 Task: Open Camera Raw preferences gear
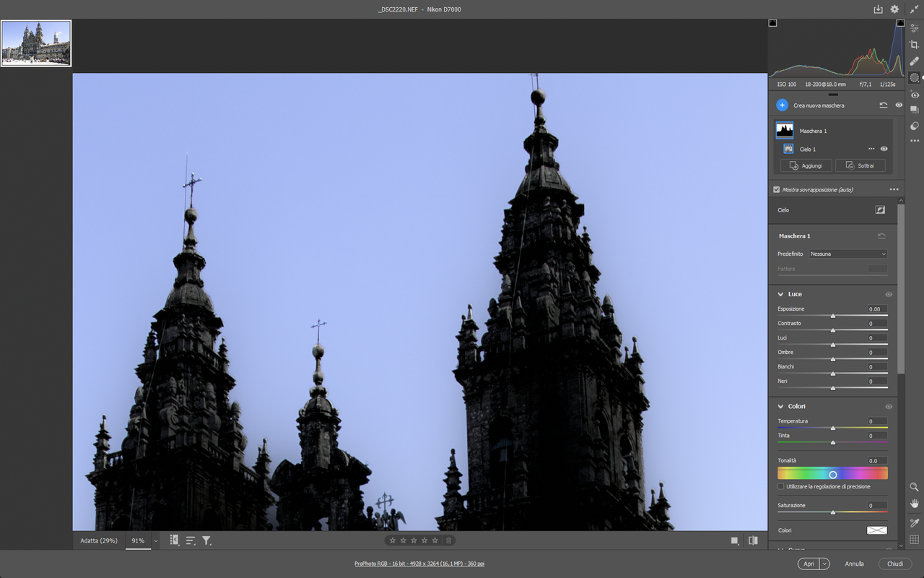point(894,9)
